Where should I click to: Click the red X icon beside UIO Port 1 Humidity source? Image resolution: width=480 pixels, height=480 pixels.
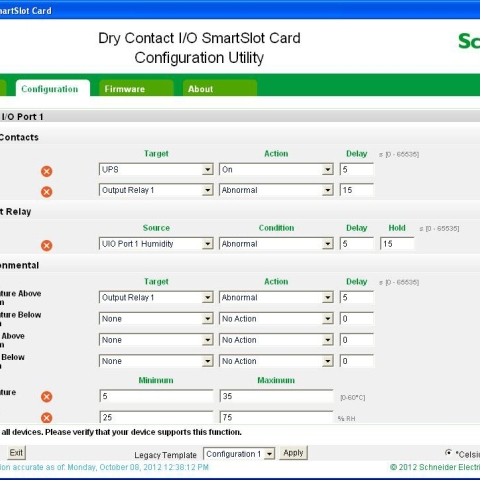(47, 245)
